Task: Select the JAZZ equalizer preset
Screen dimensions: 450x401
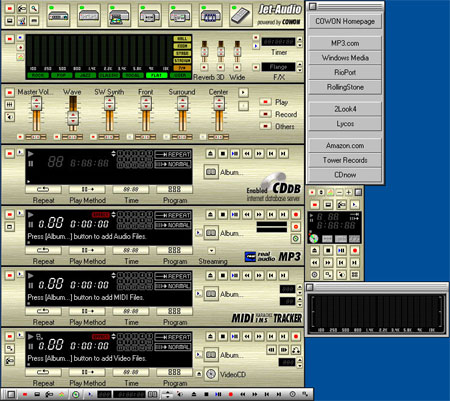Action: click(x=85, y=75)
